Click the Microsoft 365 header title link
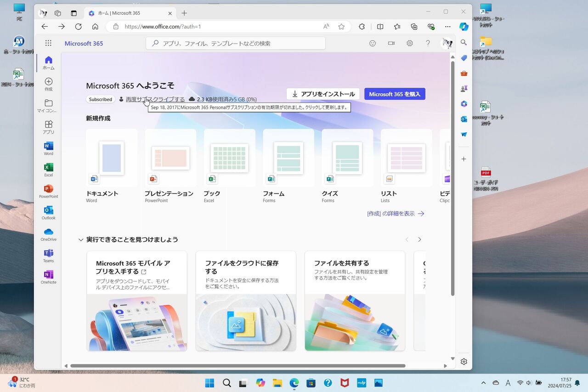Image resolution: width=588 pixels, height=392 pixels. 84,43
